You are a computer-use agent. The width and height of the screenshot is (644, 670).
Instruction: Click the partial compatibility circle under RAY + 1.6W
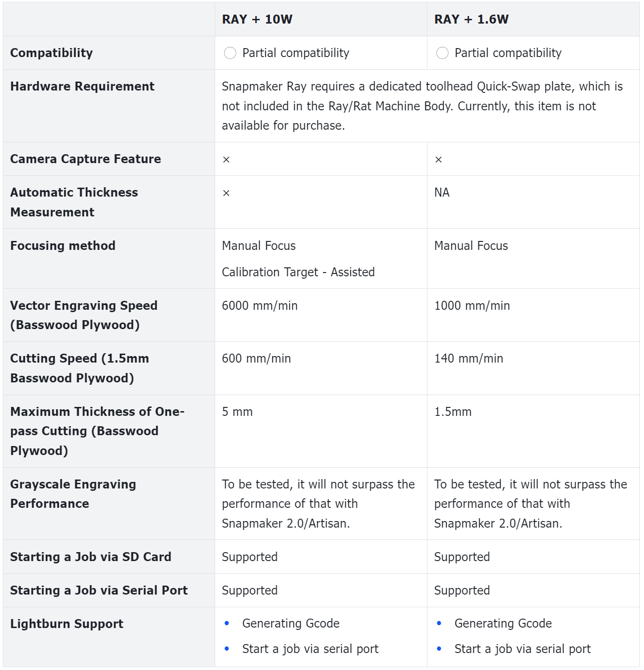click(442, 53)
